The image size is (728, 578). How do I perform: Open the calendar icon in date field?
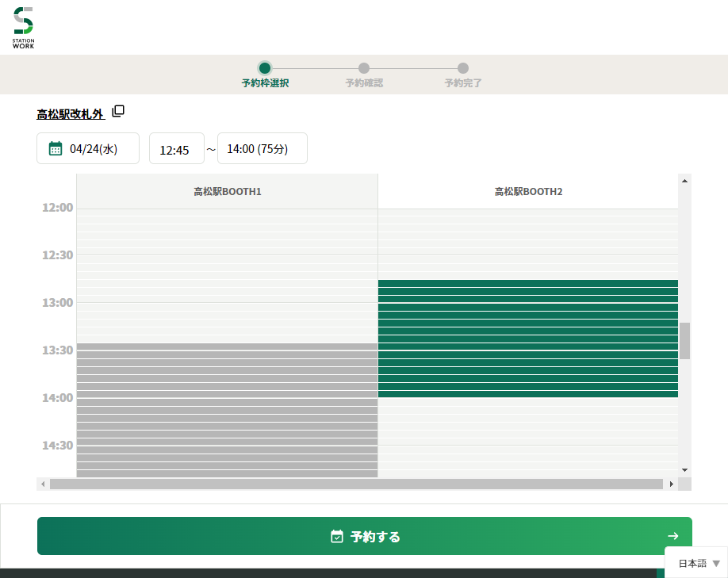pos(56,149)
